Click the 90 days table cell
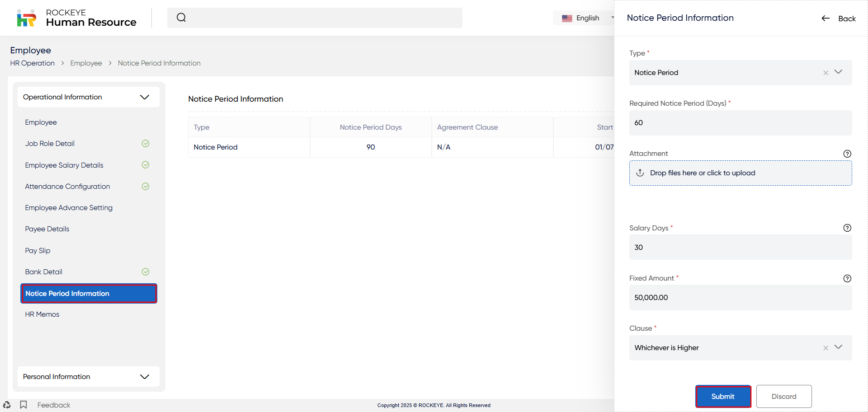Viewport: 868px width, 412px height. click(371, 147)
